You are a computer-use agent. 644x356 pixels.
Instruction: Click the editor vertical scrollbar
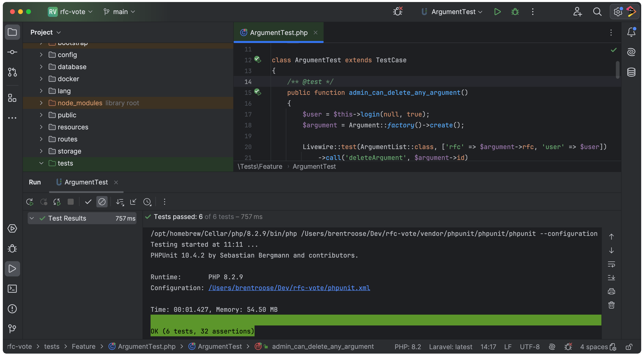point(618,70)
